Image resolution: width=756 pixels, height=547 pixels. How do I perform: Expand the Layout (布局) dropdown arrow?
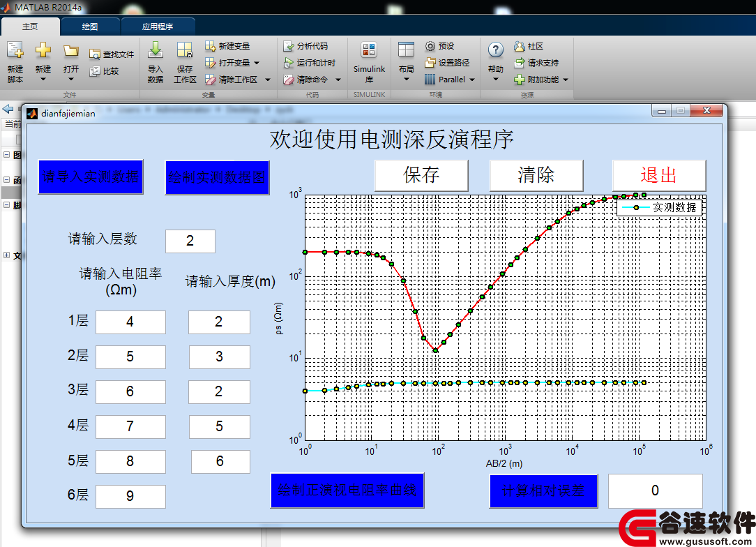click(x=406, y=79)
